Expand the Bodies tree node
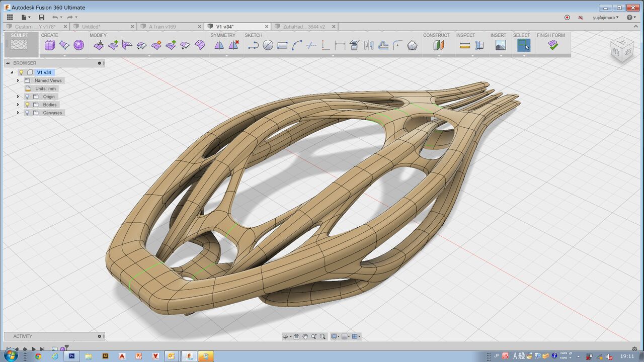The image size is (644, 362). pos(18,105)
